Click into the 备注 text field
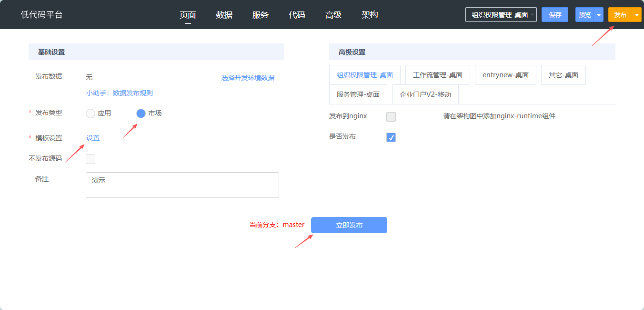This screenshot has width=644, height=310. [x=182, y=185]
